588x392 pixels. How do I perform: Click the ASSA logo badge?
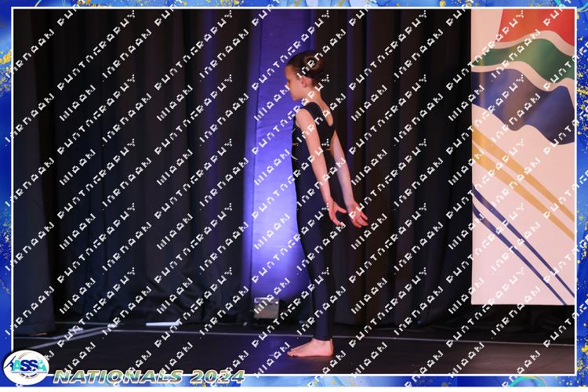coord(26,367)
